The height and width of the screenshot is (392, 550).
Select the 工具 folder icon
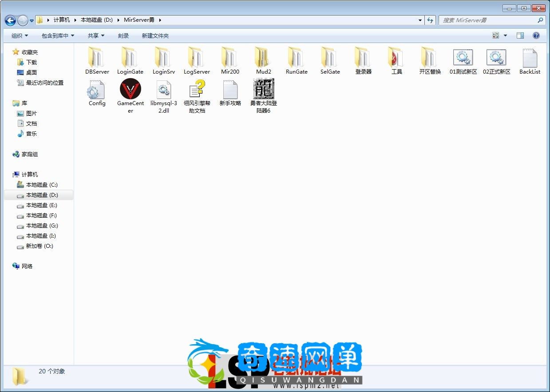(x=396, y=58)
